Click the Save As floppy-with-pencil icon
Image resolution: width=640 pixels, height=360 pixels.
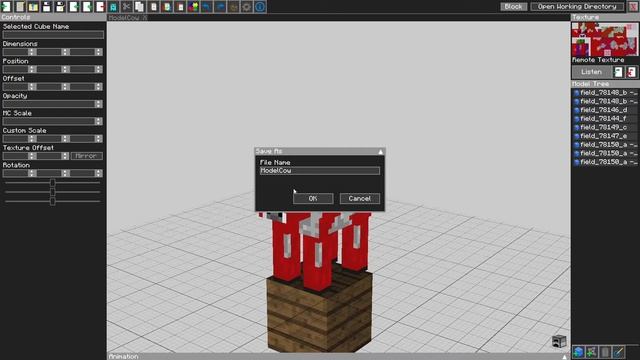[x=60, y=7]
